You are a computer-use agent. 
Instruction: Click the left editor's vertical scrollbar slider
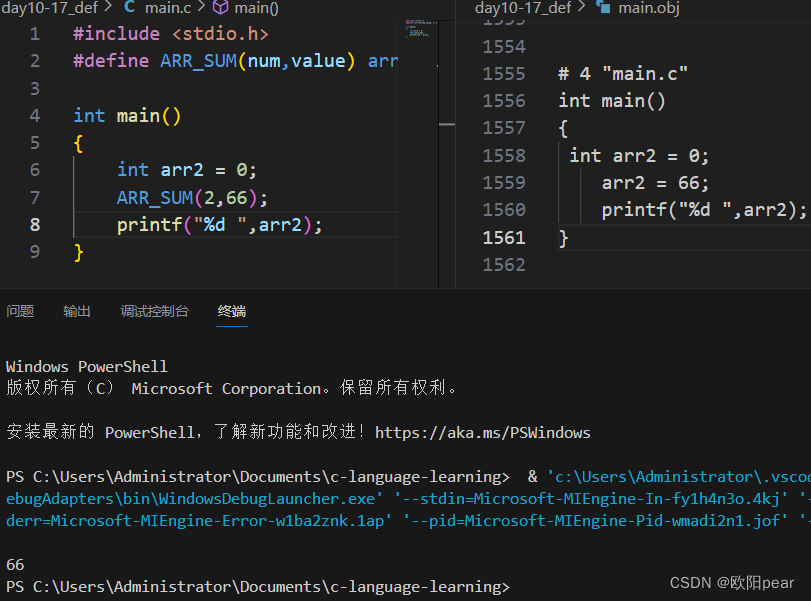coord(447,125)
